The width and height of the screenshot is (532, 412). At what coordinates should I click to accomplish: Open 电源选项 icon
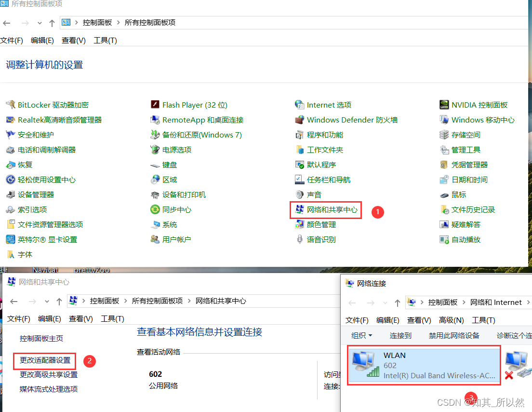click(x=155, y=150)
